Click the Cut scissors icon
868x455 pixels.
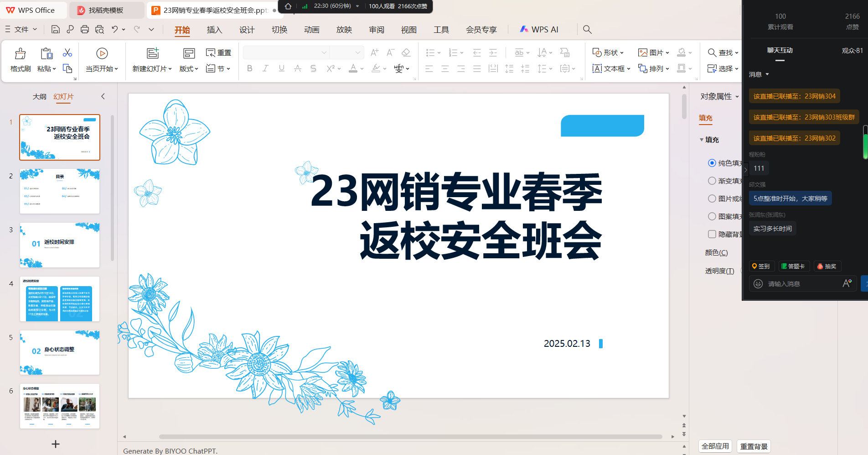coord(67,53)
